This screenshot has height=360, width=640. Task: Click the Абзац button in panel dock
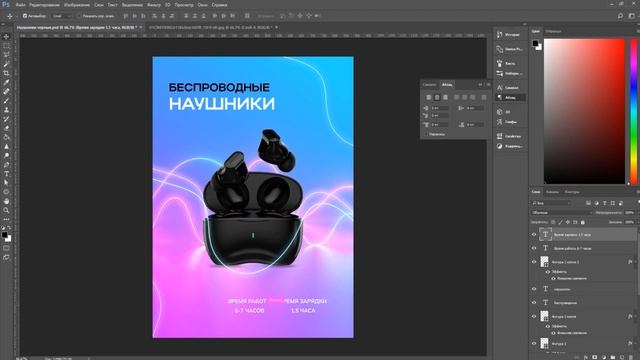(510, 98)
